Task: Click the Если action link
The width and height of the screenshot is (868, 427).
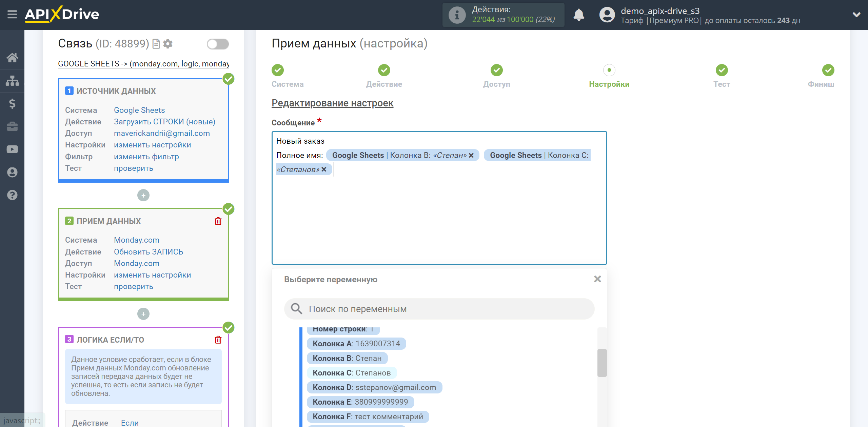Action: (x=130, y=423)
